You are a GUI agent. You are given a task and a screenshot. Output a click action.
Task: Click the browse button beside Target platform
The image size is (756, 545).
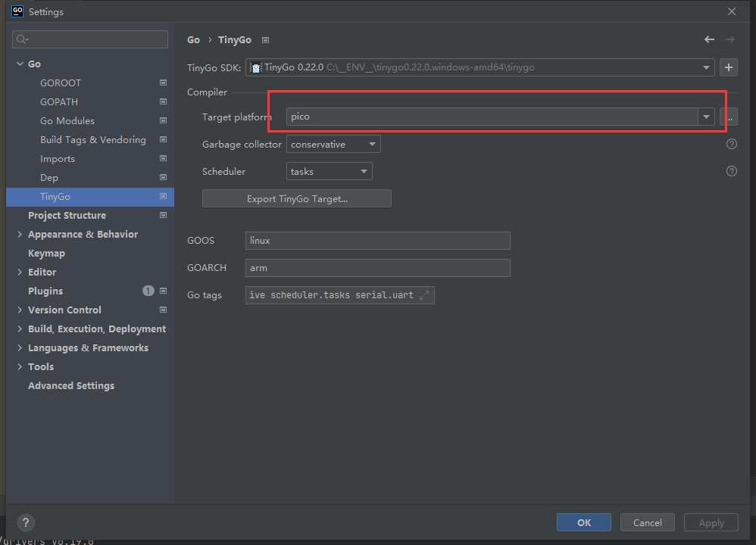729,117
